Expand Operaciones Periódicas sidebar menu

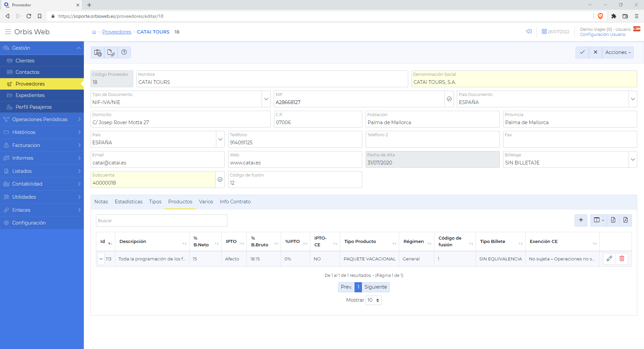[x=42, y=119]
